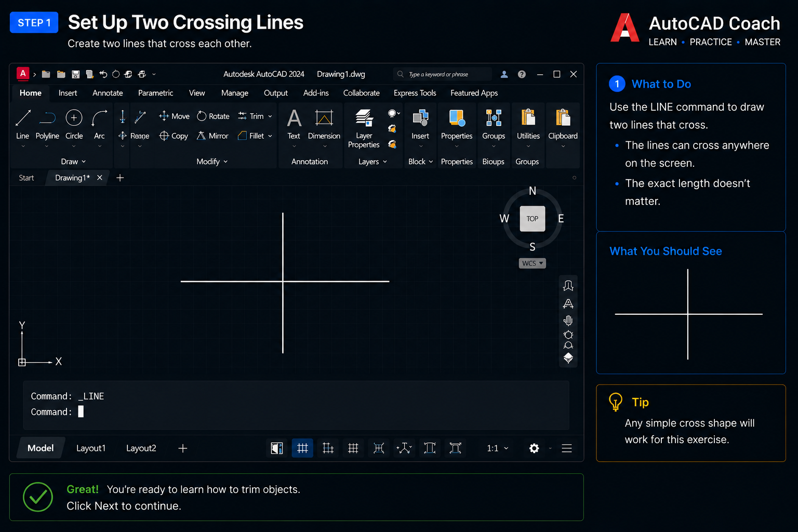Expand the Modify panel dropdown
This screenshot has height=532, width=798.
click(x=212, y=162)
